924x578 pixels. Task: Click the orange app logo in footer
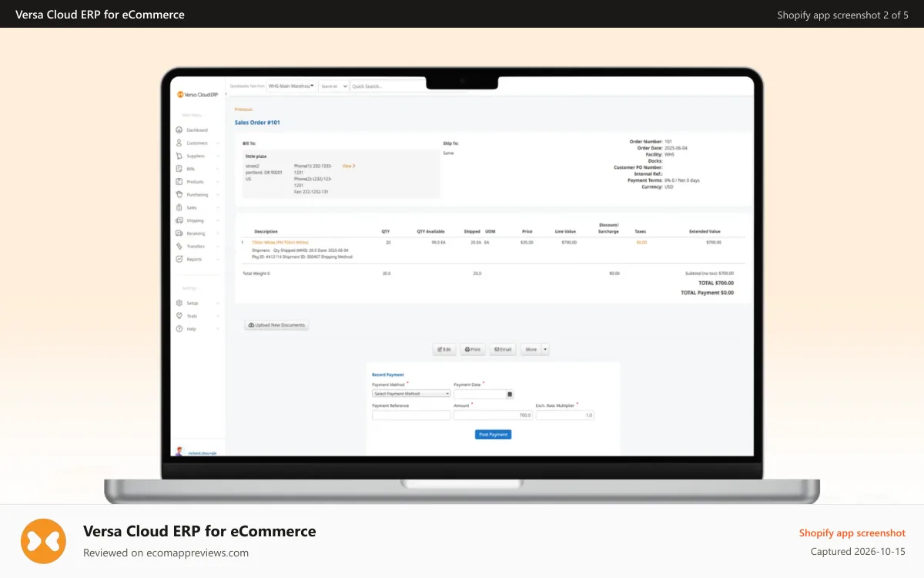tap(43, 541)
